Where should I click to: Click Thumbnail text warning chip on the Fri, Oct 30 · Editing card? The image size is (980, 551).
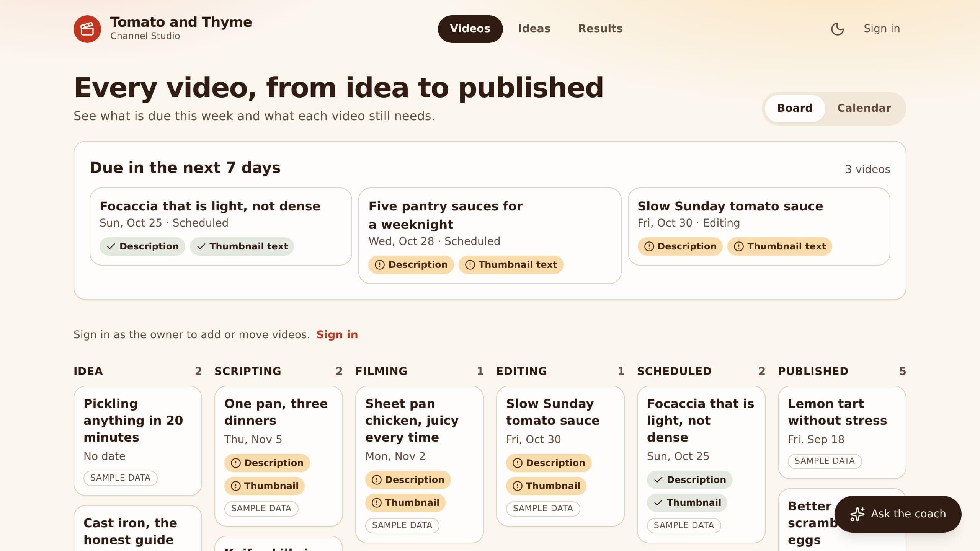click(779, 246)
